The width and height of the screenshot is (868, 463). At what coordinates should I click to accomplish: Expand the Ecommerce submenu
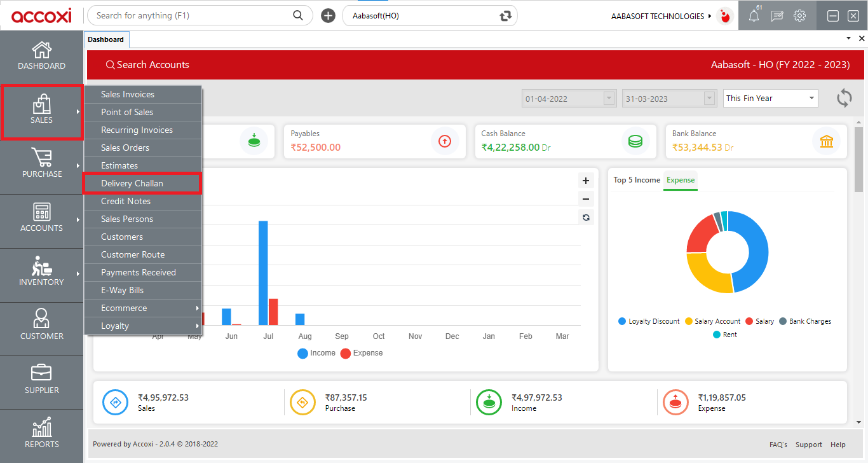(x=143, y=308)
